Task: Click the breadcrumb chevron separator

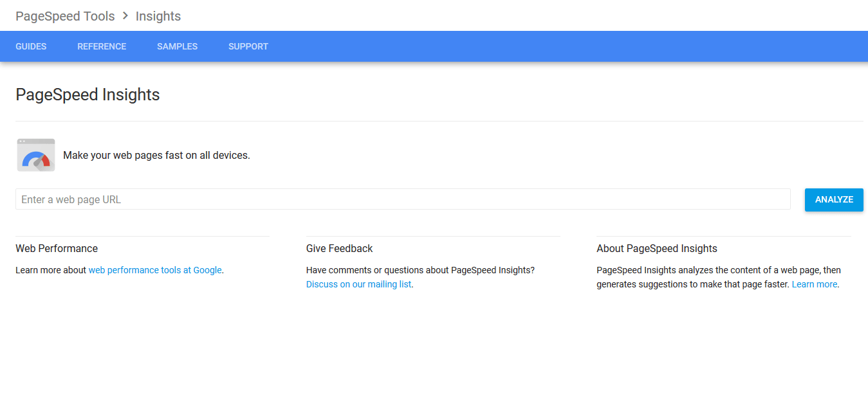Action: [125, 16]
